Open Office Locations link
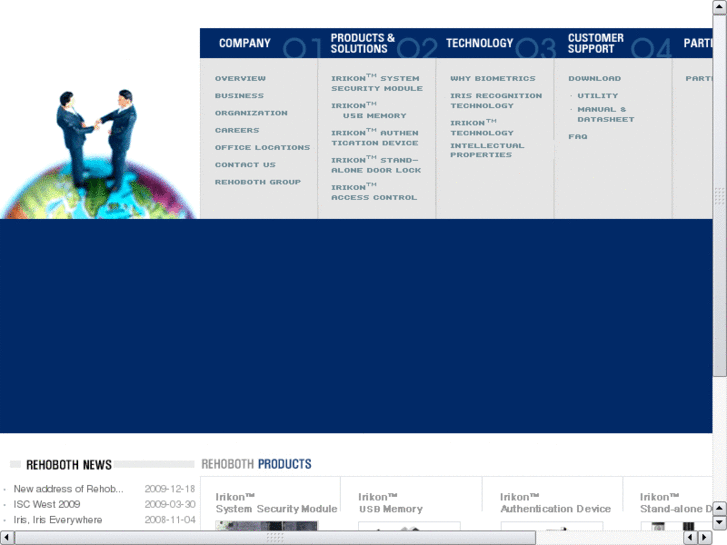This screenshot has width=727, height=545. 262,147
